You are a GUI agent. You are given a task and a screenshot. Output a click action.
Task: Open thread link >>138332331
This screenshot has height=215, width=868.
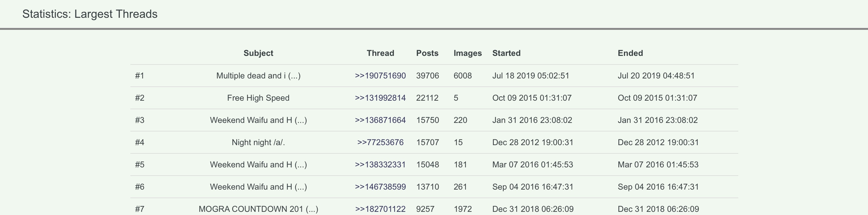point(380,165)
